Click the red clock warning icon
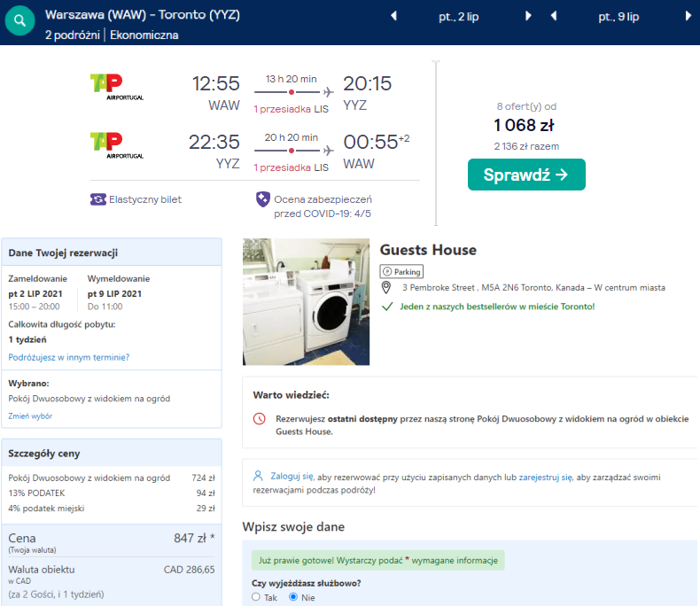The image size is (700, 606). click(x=259, y=418)
